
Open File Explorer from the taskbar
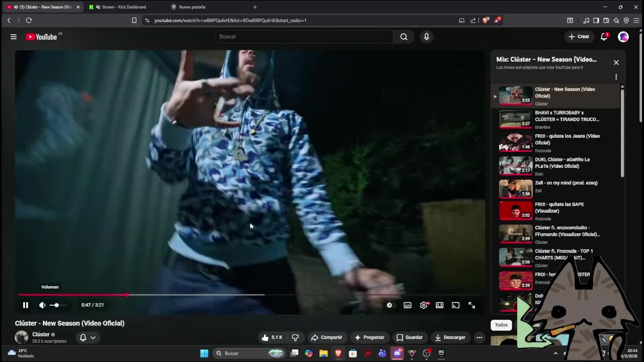324,353
